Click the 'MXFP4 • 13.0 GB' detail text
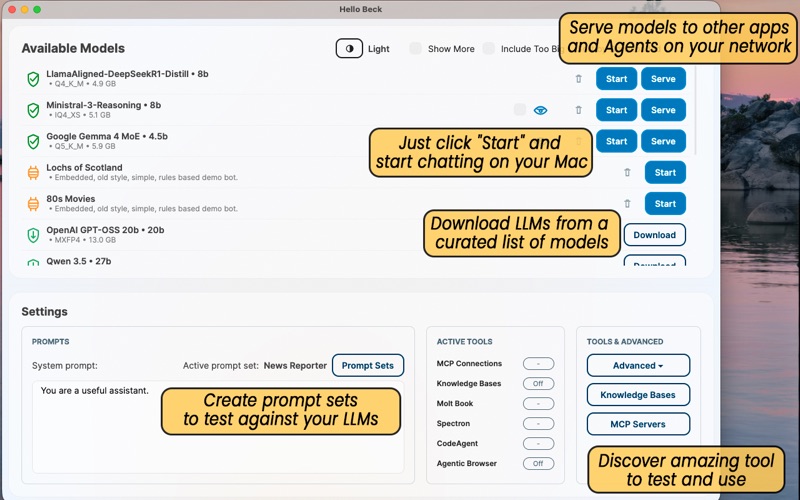The image size is (800, 500). tap(85, 239)
